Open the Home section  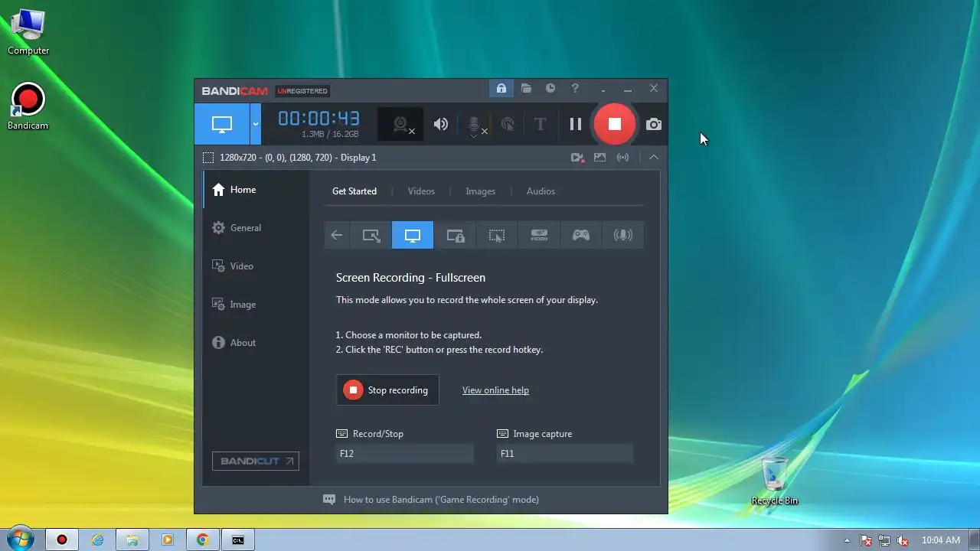click(x=256, y=190)
